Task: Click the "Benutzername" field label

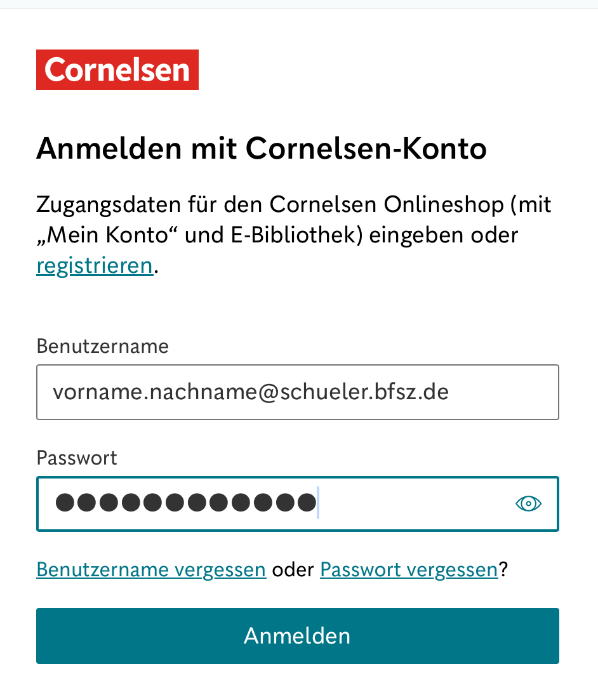Action: [103, 347]
